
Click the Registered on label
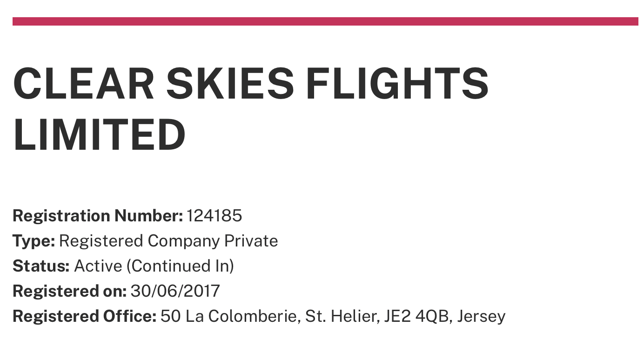[69, 291]
